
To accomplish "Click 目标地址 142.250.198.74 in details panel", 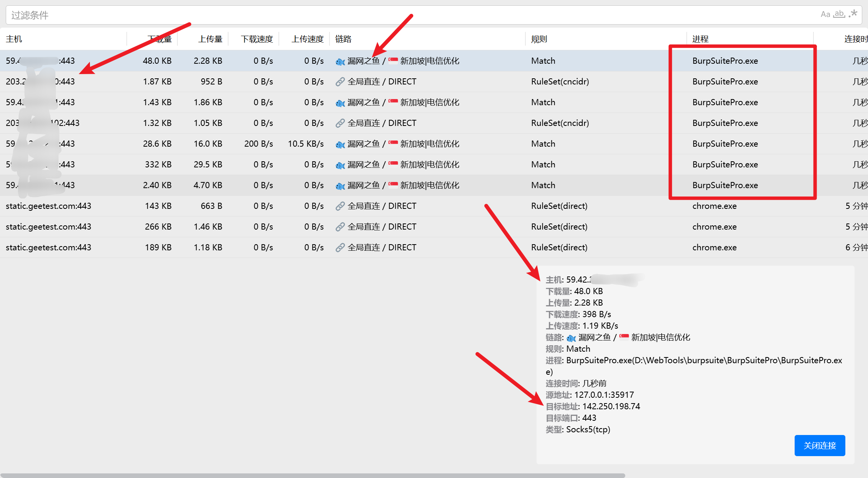I will coord(593,406).
